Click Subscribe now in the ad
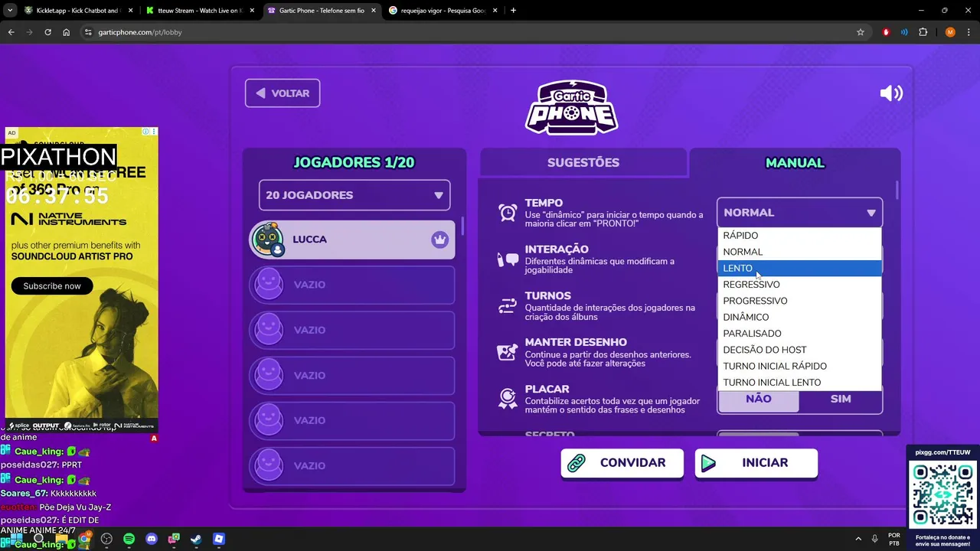 (x=52, y=285)
